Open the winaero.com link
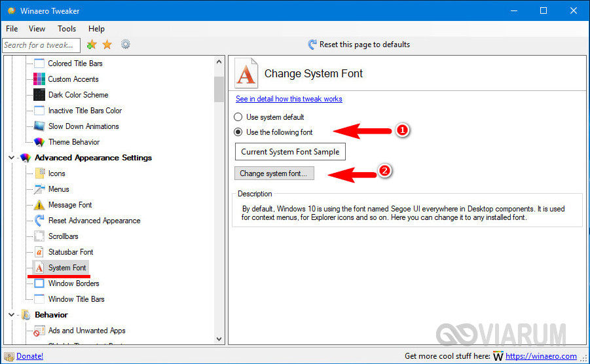Viewport: 590px width, 364px height. click(541, 356)
